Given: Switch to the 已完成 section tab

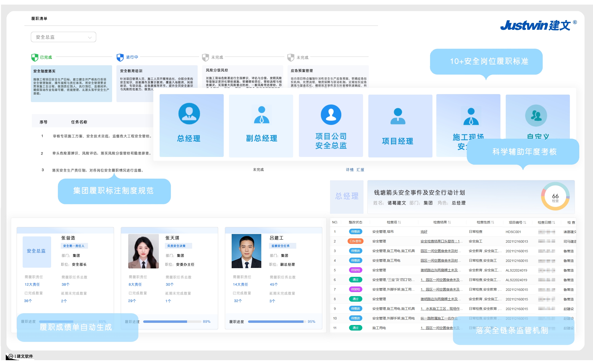Looking at the screenshot, I should tap(46, 57).
